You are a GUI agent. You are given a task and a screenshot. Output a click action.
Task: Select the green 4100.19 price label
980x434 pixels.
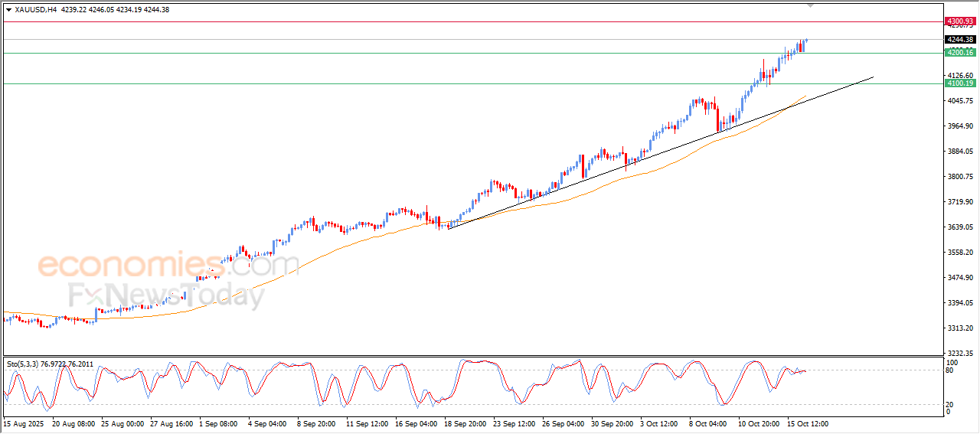pos(959,83)
